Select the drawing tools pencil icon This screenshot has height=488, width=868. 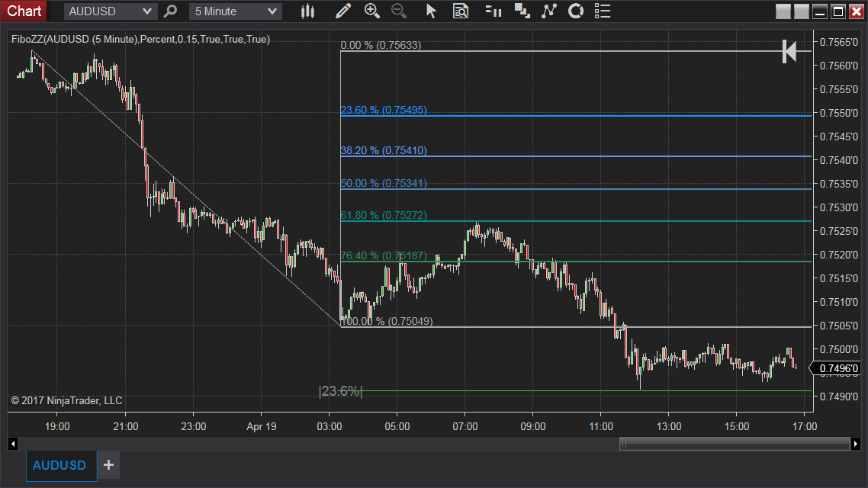[x=343, y=11]
